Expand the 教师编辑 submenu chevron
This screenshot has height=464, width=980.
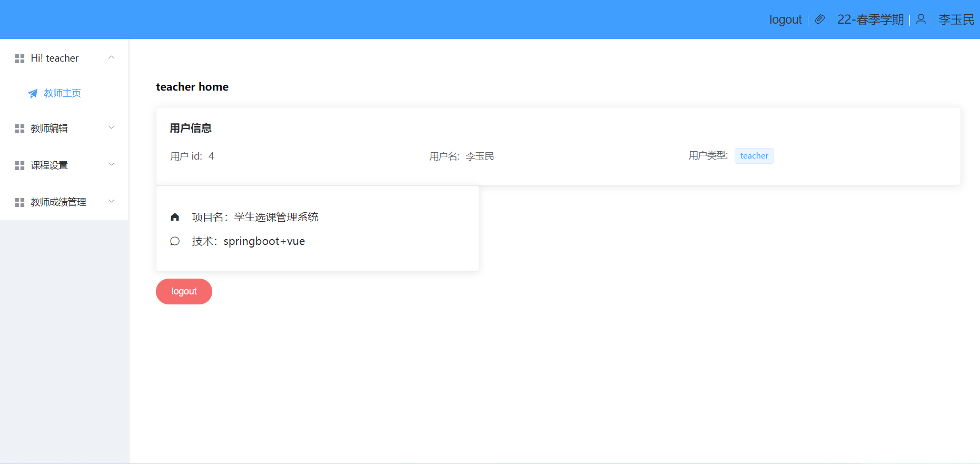point(111,127)
